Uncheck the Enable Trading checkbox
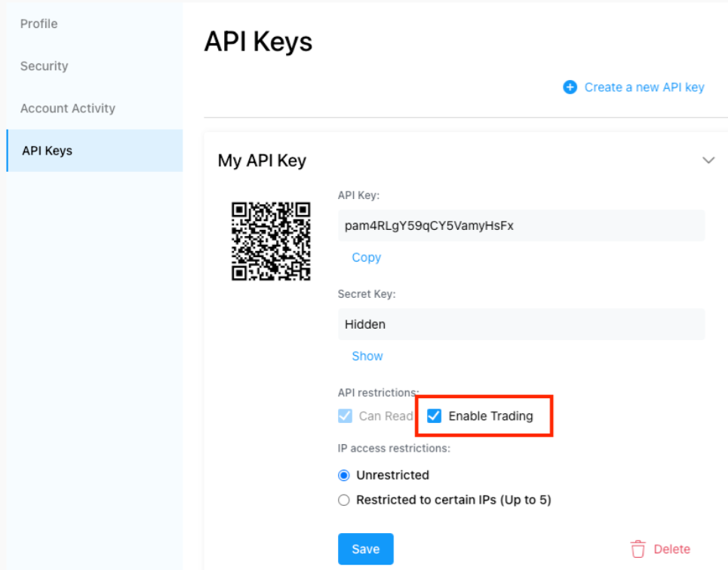 click(434, 416)
